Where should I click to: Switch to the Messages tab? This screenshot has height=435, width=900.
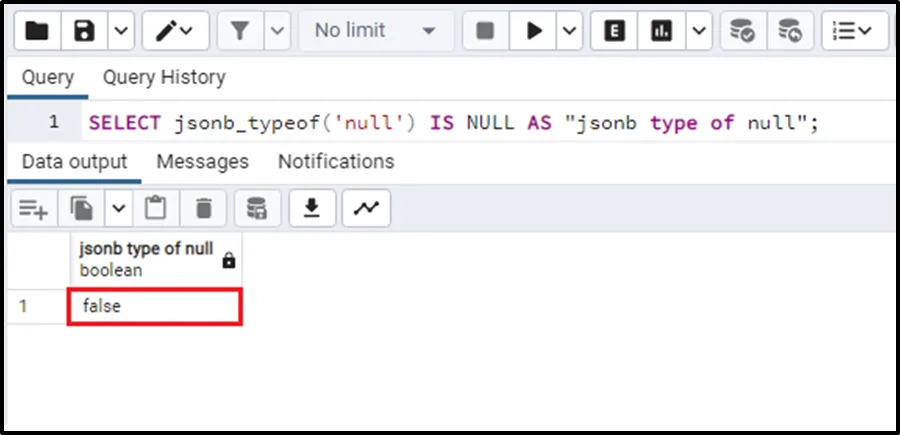point(202,161)
